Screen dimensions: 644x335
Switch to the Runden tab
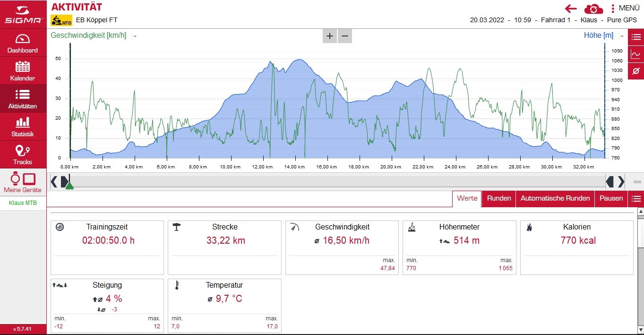click(x=499, y=198)
